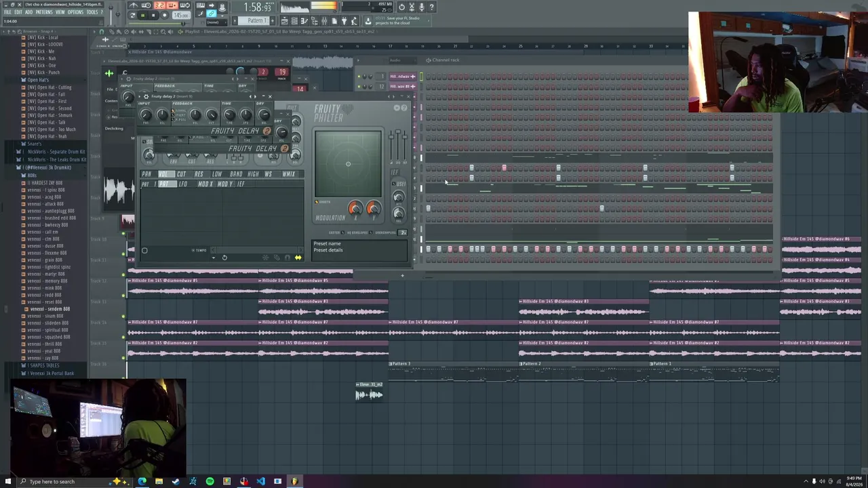This screenshot has width=868, height=488.
Task: Select the venexxi - sendem 808 sample
Action: 50,309
